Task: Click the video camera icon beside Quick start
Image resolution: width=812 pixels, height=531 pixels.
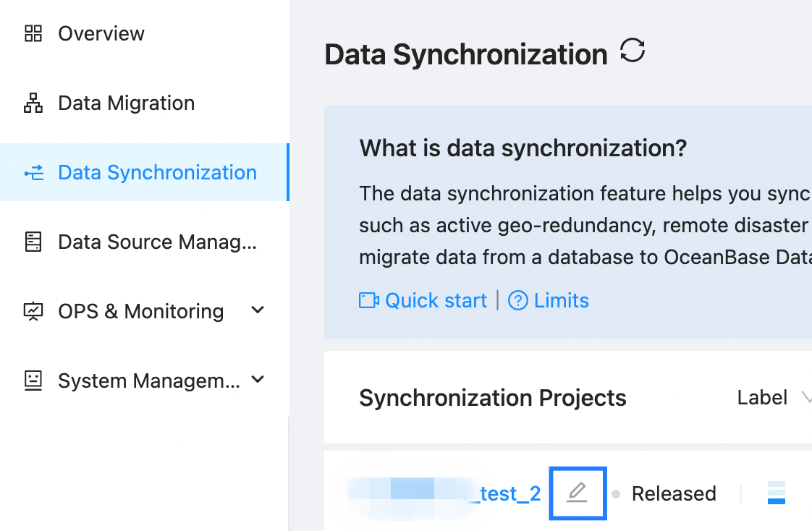Action: click(x=369, y=300)
